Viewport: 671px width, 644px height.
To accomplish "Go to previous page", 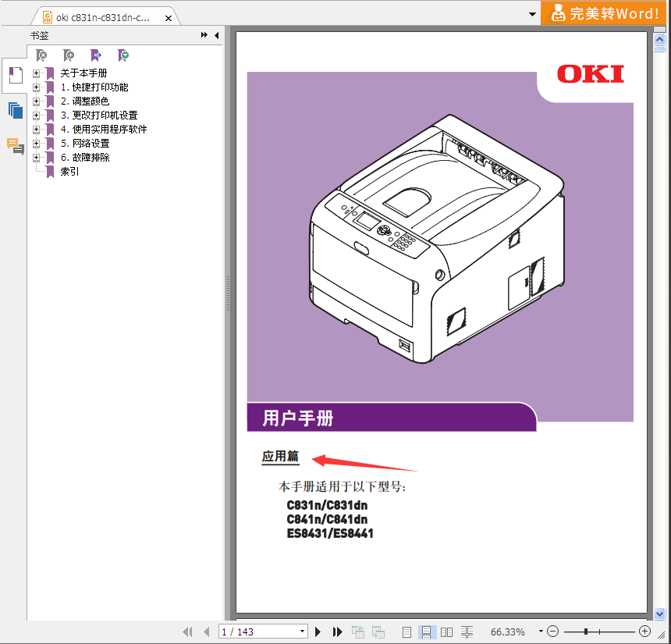I will (x=207, y=632).
